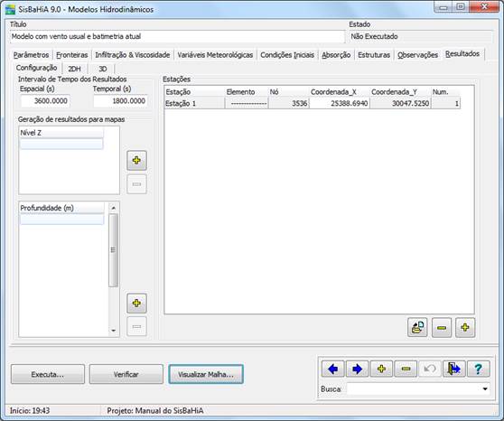Click Profundidade list scrollbar up arrow

click(113, 208)
